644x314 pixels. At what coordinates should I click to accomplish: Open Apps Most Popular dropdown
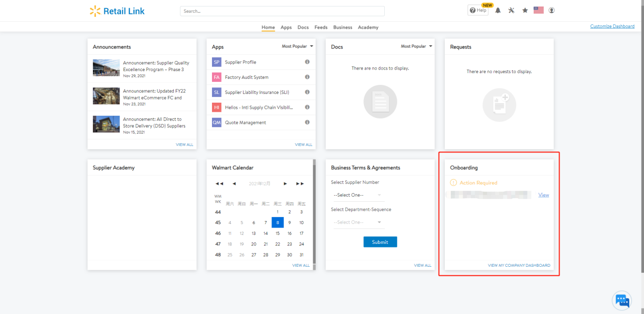tap(298, 46)
